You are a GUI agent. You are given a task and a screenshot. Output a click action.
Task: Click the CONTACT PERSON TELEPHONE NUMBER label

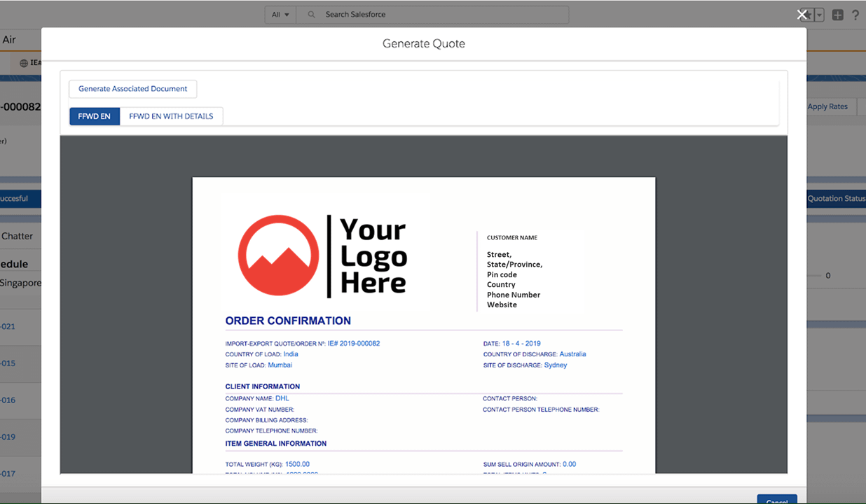pos(541,409)
